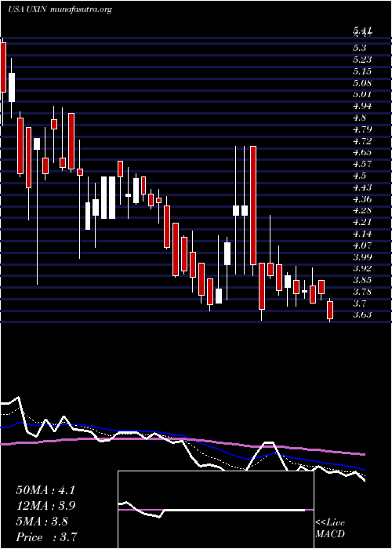This screenshot has width=392, height=549.
Task: Select the 5MA : 3.8 readout
Action: pos(43,522)
